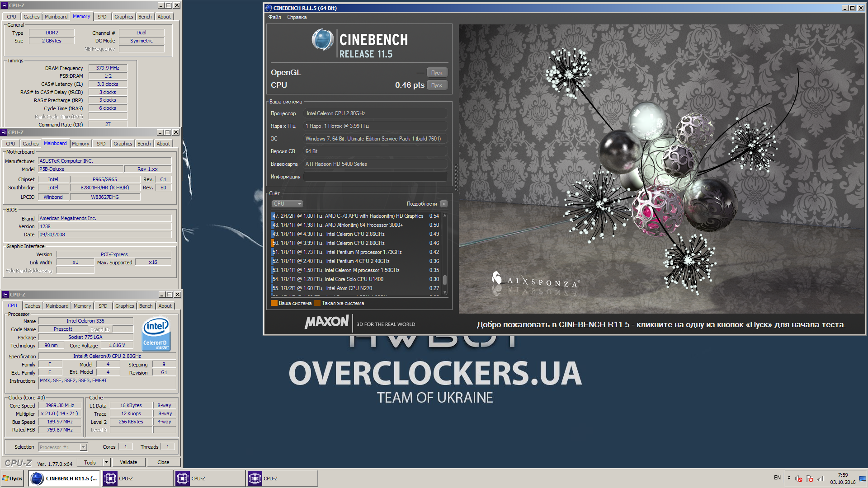Click the ranking list scroll-down arrow
The image size is (868, 488).
coord(445,292)
